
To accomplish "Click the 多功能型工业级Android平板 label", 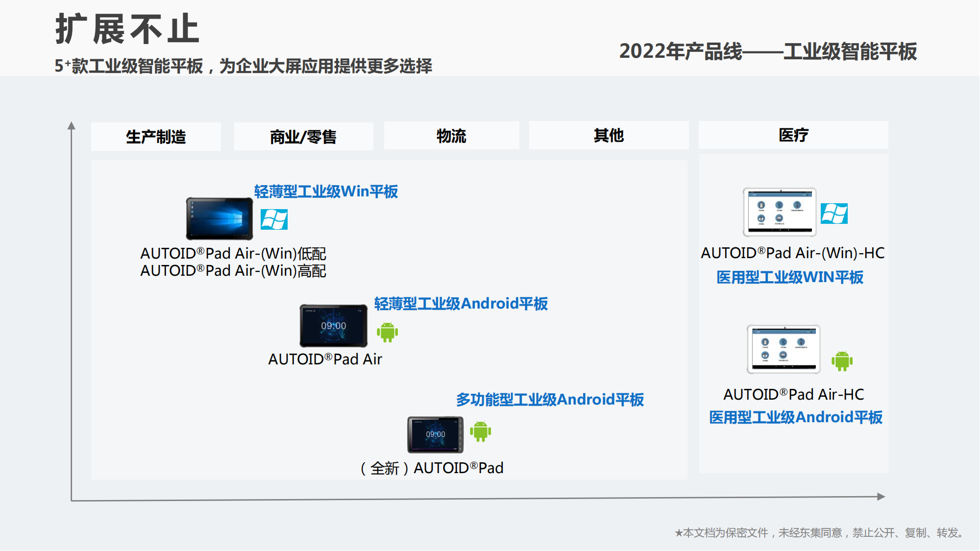I will 550,400.
